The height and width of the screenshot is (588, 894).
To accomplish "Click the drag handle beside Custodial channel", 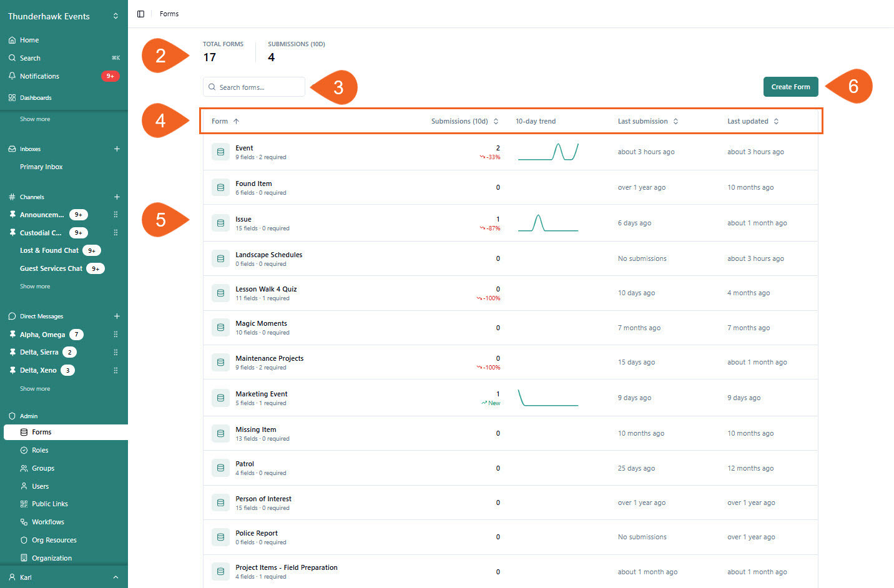I will coord(115,233).
